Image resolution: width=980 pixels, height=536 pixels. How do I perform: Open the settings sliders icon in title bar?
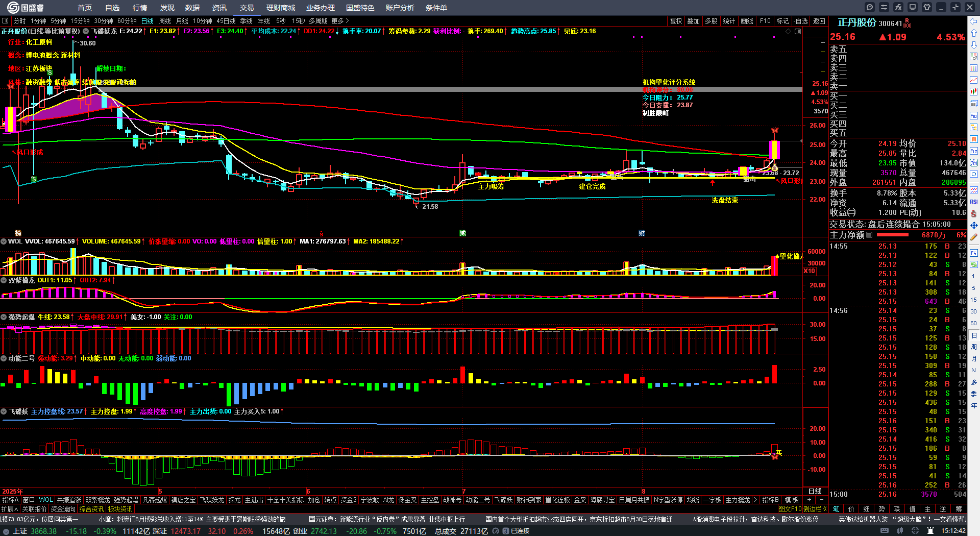pos(884,7)
